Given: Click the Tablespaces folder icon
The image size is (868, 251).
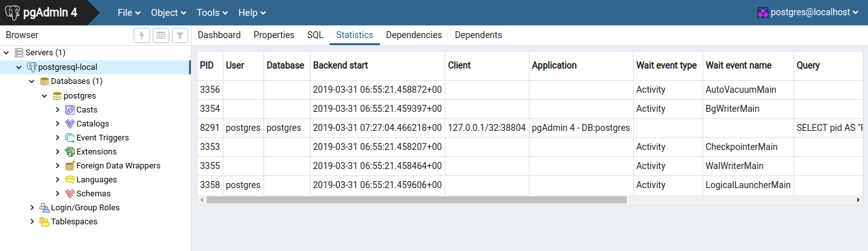Looking at the screenshot, I should (44, 222).
